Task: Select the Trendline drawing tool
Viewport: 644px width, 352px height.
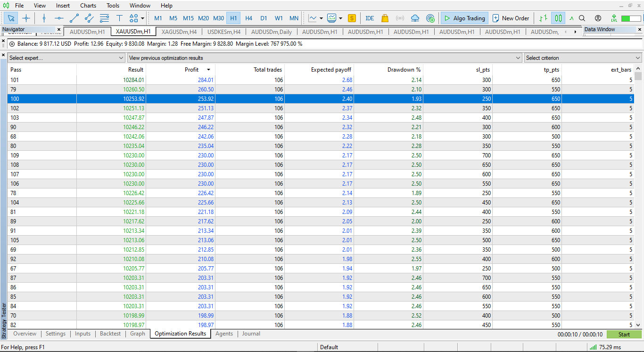Action: [x=74, y=18]
